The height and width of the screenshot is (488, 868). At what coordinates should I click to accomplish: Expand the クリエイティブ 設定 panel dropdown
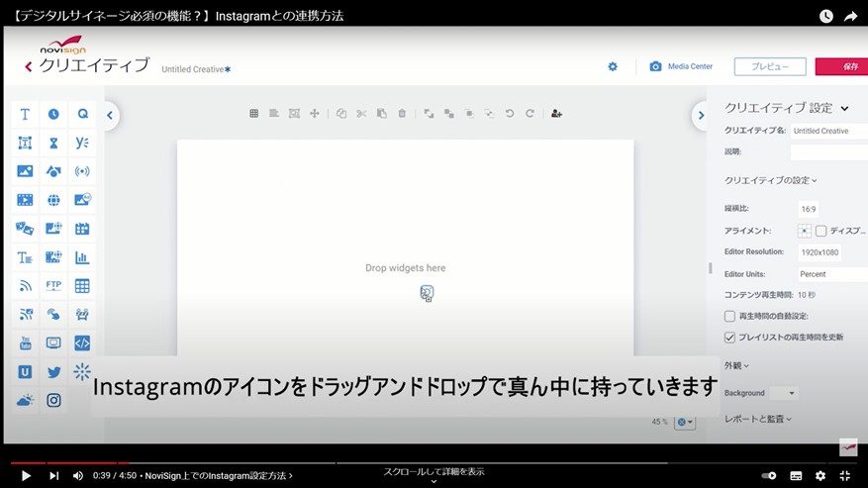845,109
